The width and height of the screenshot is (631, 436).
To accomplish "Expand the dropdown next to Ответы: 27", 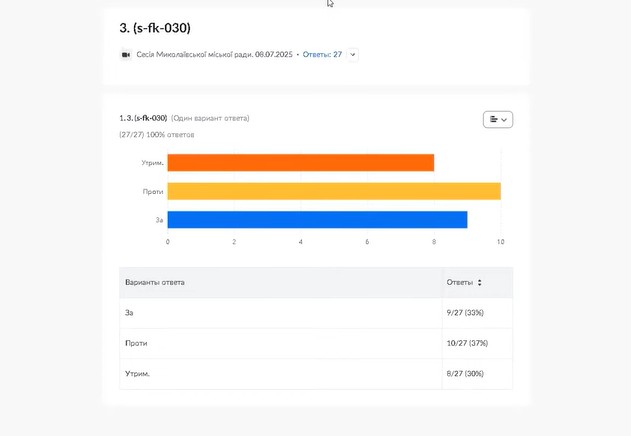I will pyautogui.click(x=353, y=55).
